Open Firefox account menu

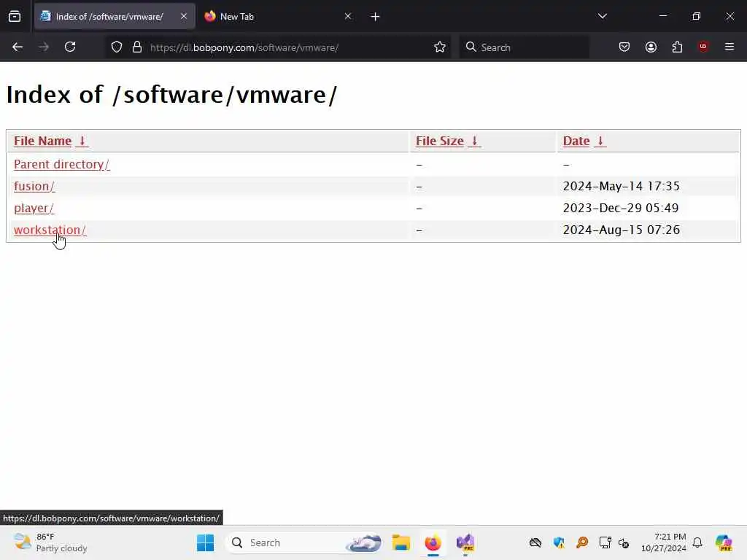click(x=651, y=47)
